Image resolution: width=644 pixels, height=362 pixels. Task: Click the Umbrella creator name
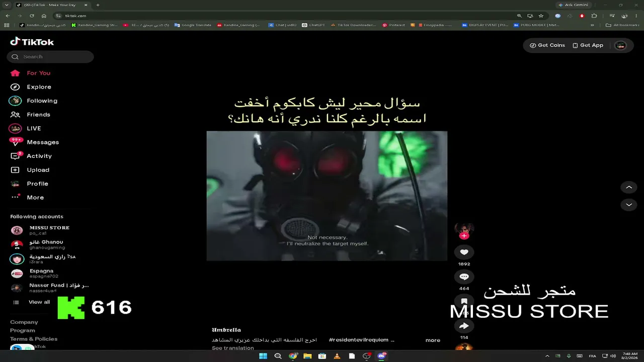coord(226,330)
